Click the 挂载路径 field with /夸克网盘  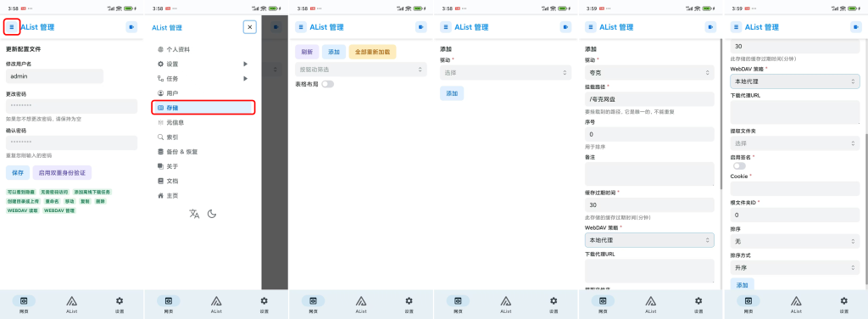pyautogui.click(x=649, y=99)
